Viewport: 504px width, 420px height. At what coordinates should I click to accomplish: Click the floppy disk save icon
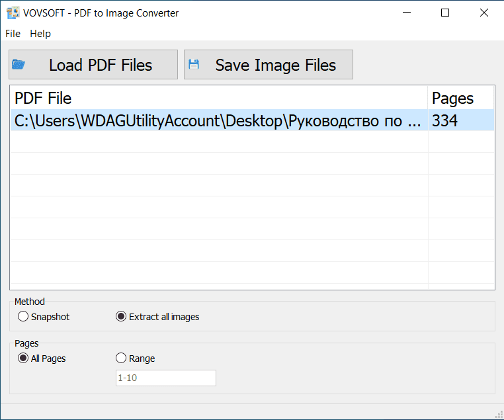194,65
